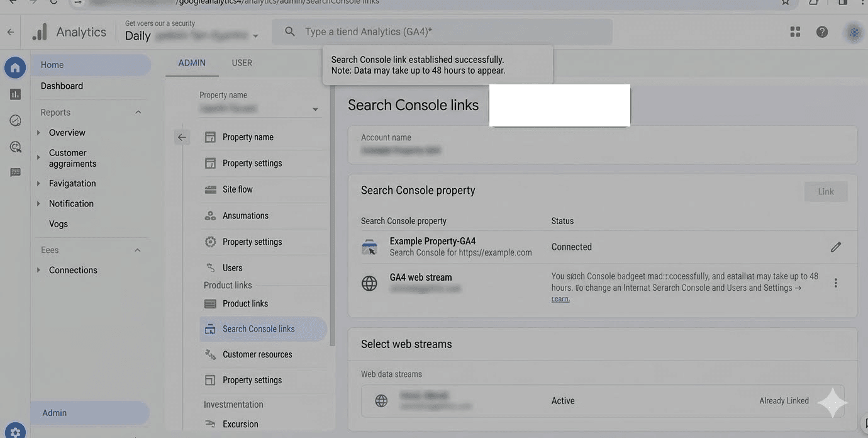Click the Analytics logo icon
The height and width of the screenshot is (438, 868).
click(40, 31)
